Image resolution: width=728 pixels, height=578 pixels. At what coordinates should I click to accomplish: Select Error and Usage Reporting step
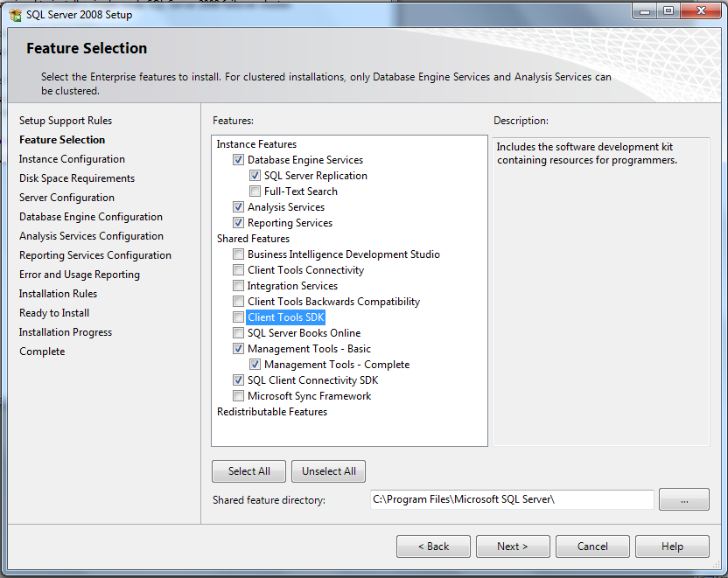pyautogui.click(x=80, y=275)
